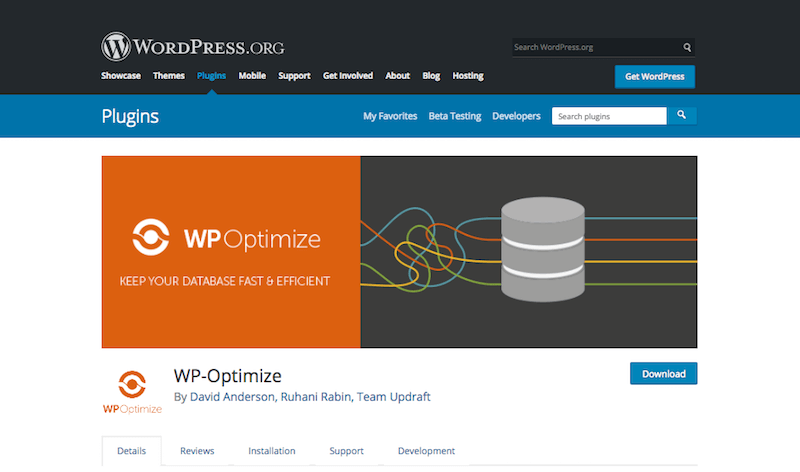Image resolution: width=800 pixels, height=472 pixels.
Task: Switch to the Reviews tab
Action: [197, 451]
